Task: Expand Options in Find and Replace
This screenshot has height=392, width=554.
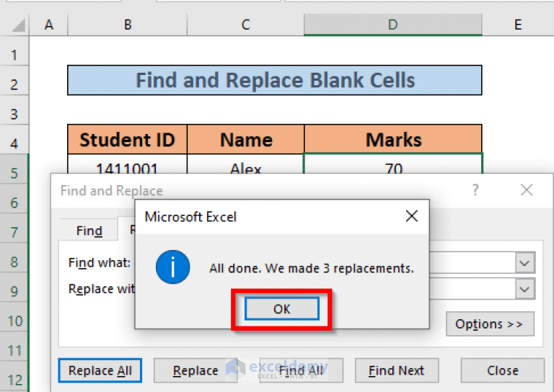Action: coord(490,324)
